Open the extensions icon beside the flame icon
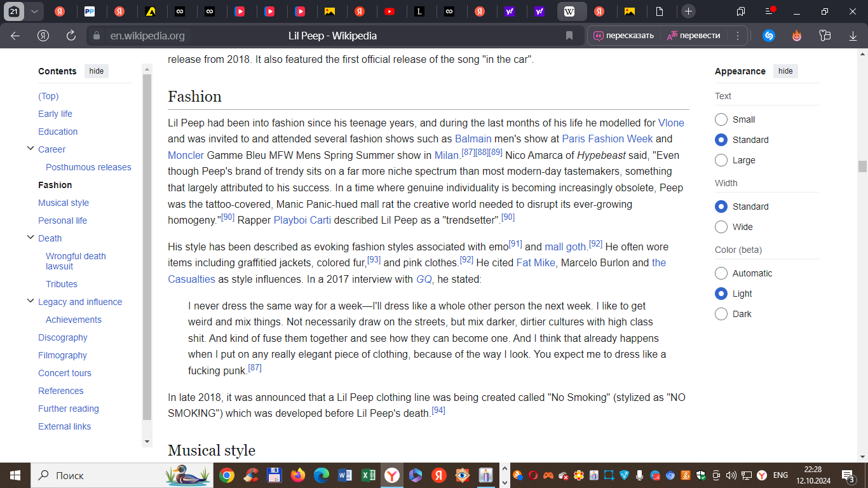The width and height of the screenshot is (868, 488). [825, 36]
